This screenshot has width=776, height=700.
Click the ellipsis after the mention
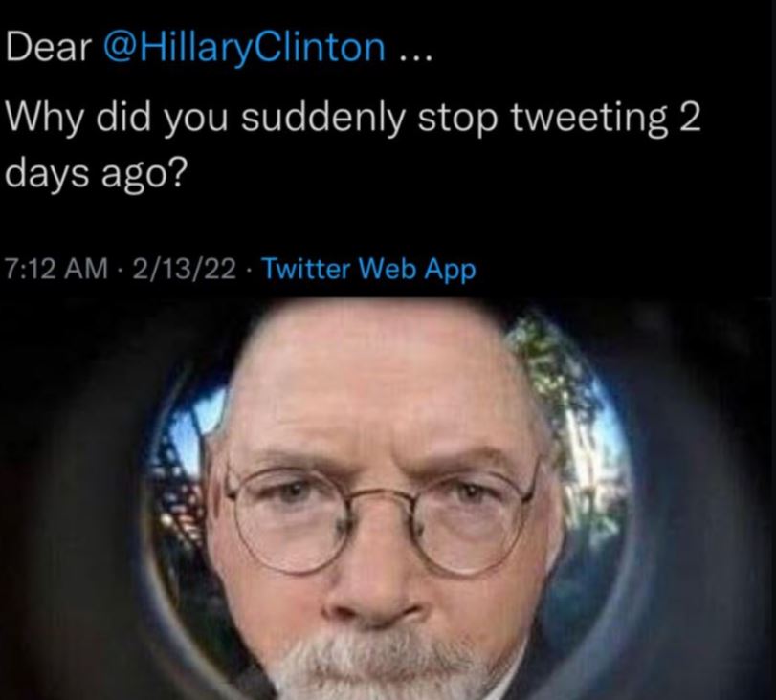415,57
